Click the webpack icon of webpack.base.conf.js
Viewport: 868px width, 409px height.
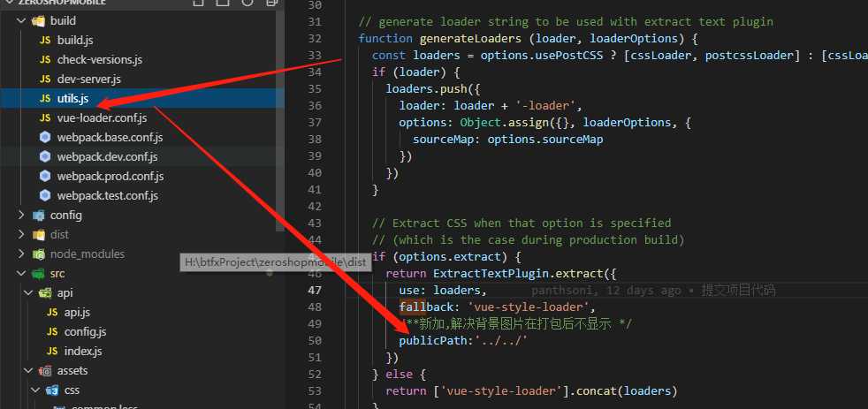click(45, 137)
